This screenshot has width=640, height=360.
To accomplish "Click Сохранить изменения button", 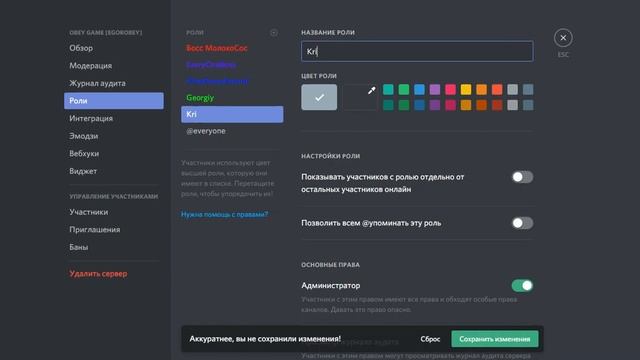I will point(495,339).
